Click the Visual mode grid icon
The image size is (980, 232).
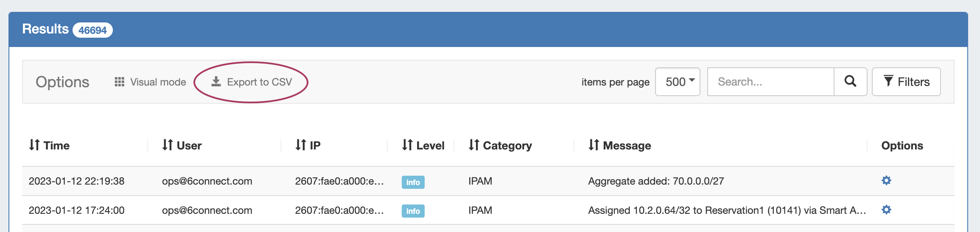pos(120,82)
